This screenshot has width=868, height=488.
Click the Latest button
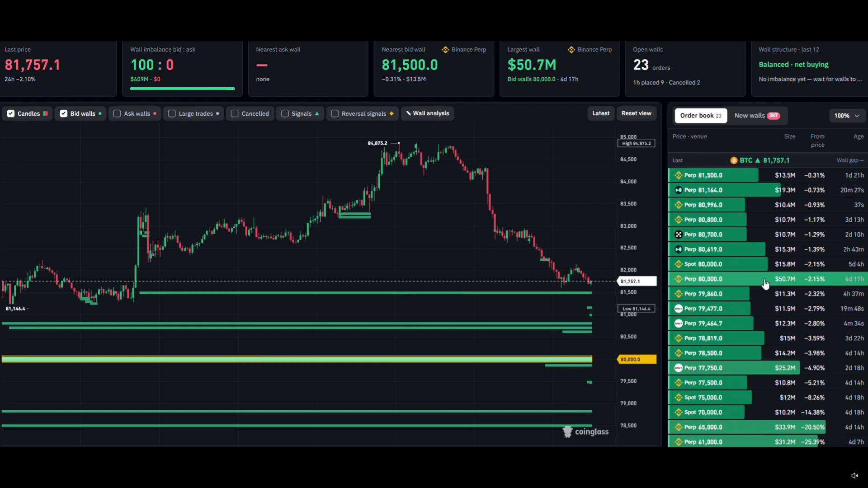601,113
